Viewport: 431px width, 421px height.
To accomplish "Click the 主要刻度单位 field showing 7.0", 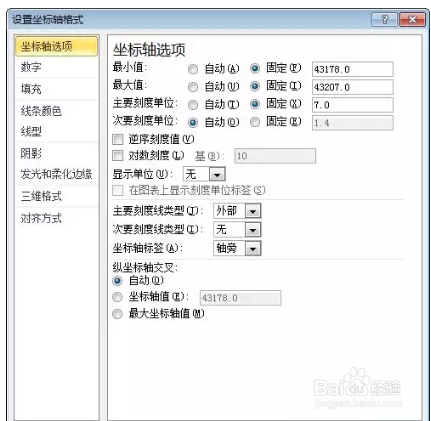I will coord(353,105).
